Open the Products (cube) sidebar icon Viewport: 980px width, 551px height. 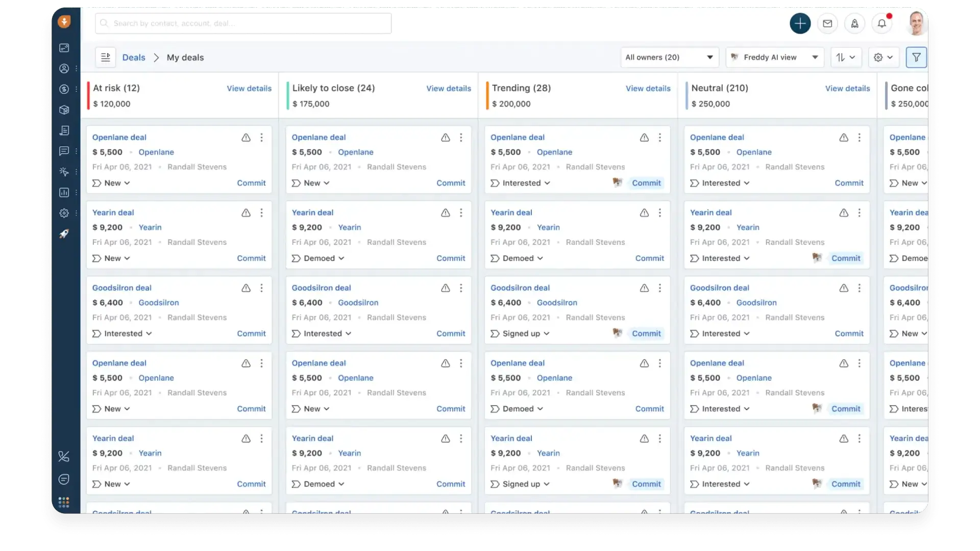click(64, 110)
